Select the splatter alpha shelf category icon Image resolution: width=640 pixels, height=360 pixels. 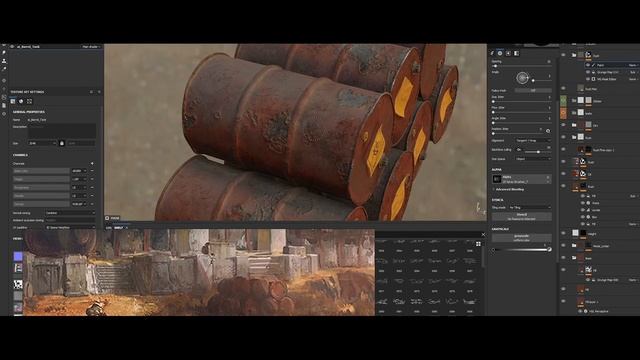tap(18, 284)
